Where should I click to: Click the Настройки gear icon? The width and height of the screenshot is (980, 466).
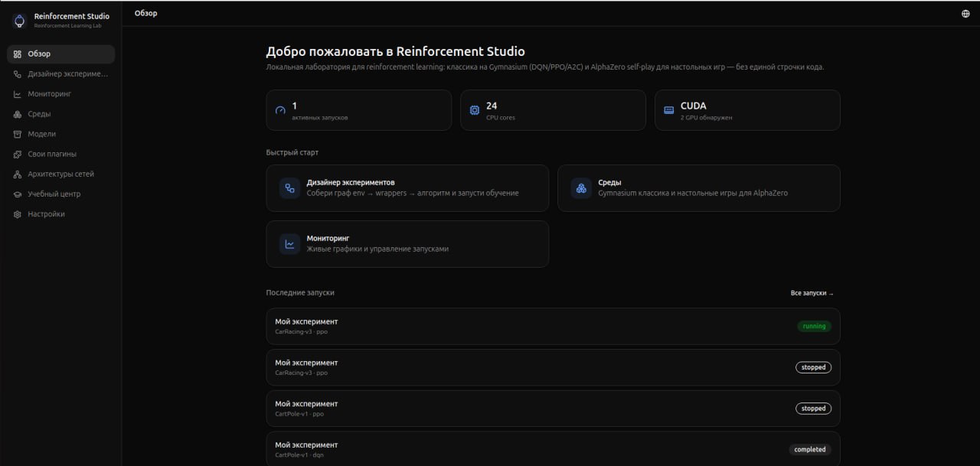(18, 214)
